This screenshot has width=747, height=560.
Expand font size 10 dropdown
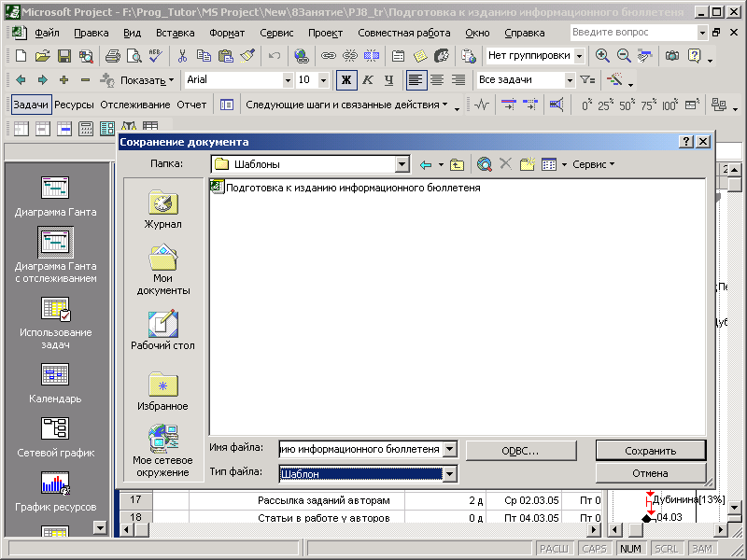click(323, 80)
